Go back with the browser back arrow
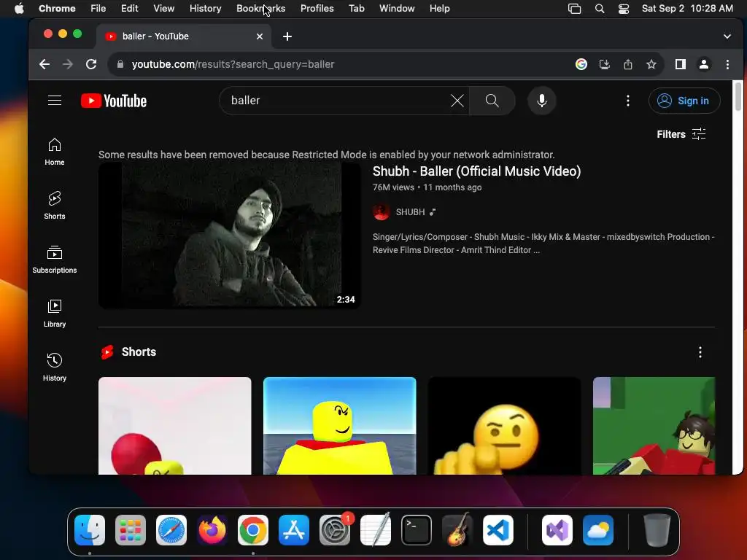Screen dimensions: 747x560 44,64
